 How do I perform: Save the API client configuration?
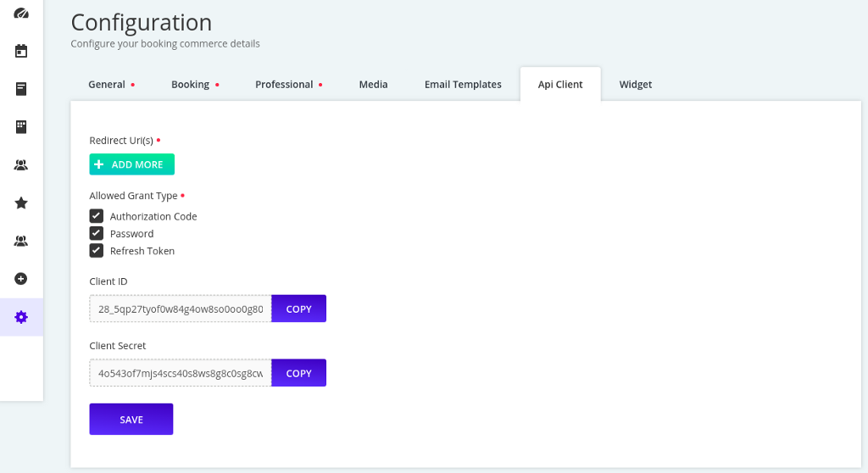131,420
